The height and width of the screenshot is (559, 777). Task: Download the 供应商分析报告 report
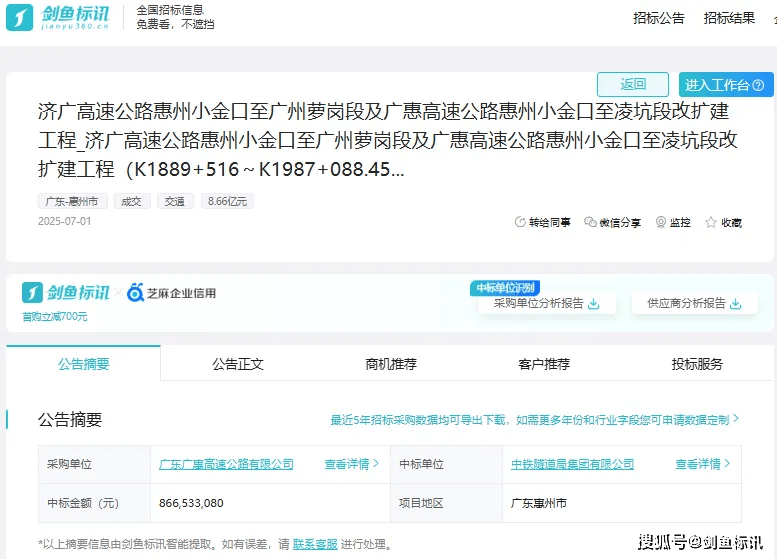click(x=735, y=304)
